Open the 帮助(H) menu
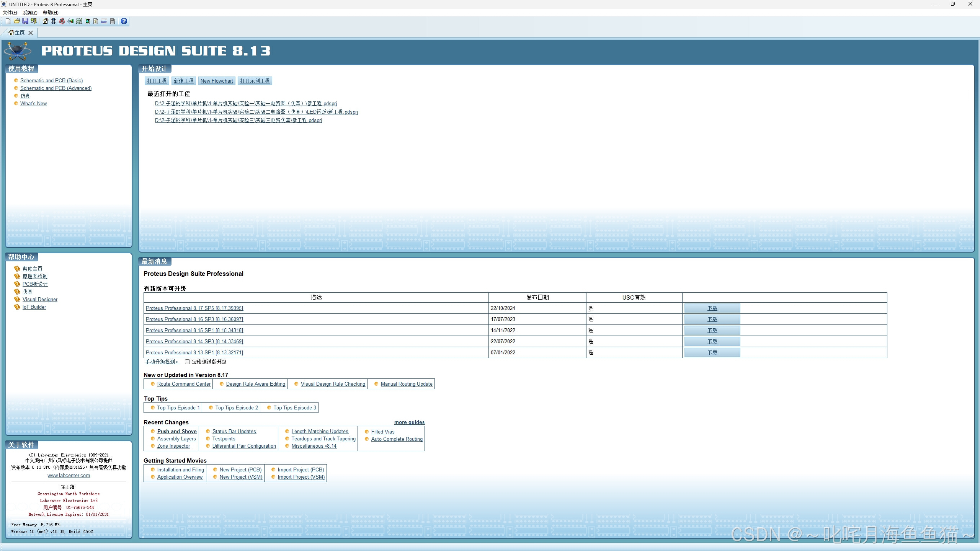The width and height of the screenshot is (980, 551). coord(51,13)
